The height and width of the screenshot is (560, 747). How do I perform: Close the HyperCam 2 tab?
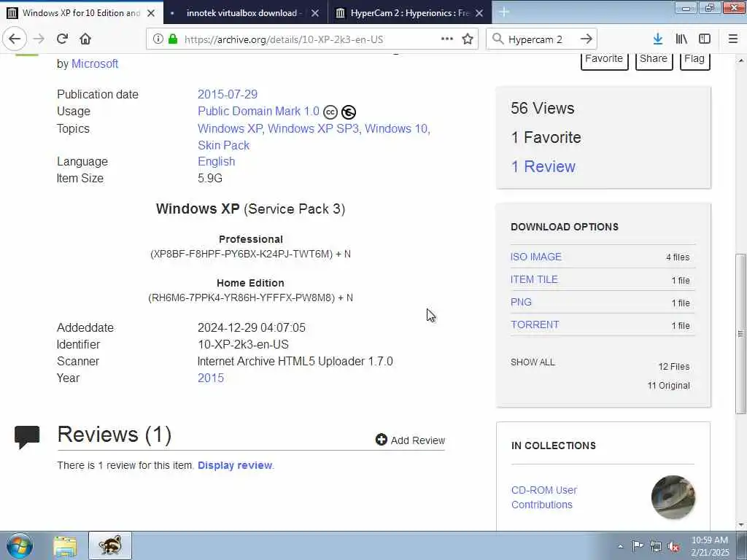480,13
